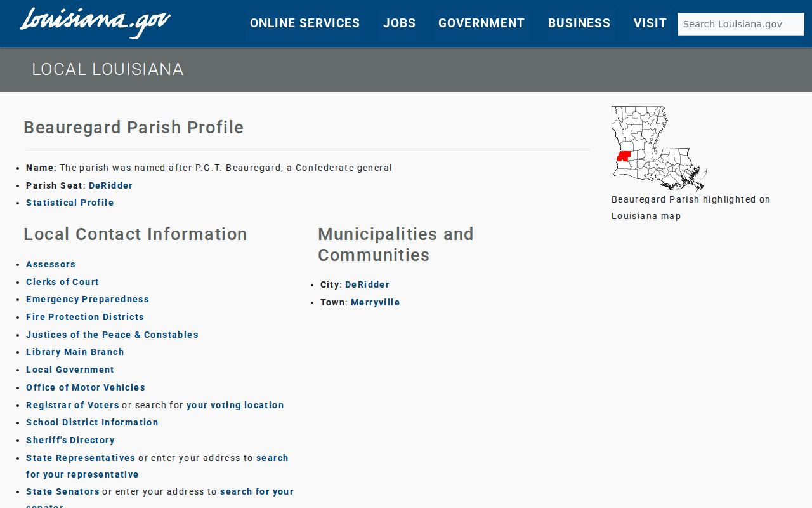Open the Visit menu
This screenshot has width=812, height=508.
pyautogui.click(x=650, y=23)
